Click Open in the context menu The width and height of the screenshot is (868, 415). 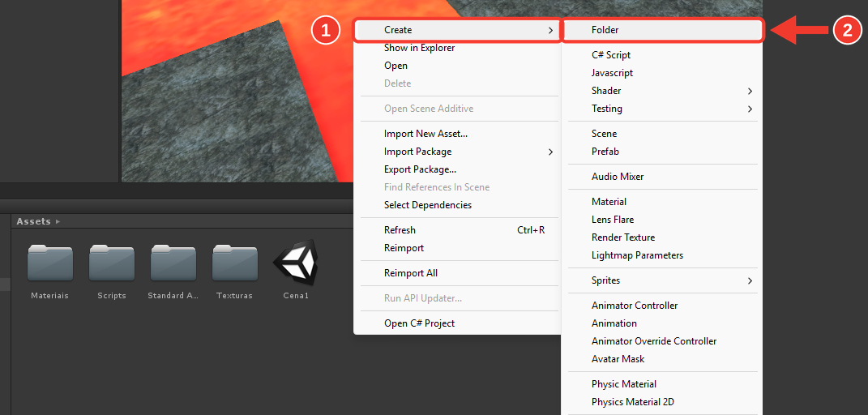[457, 66]
